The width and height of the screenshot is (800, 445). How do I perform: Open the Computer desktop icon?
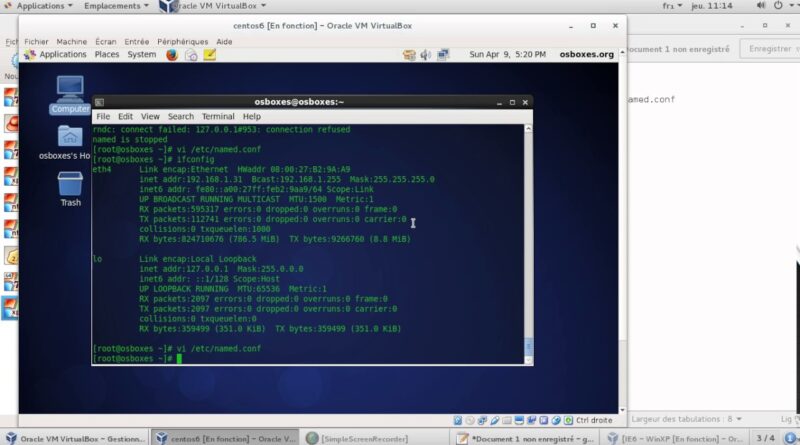(70, 94)
